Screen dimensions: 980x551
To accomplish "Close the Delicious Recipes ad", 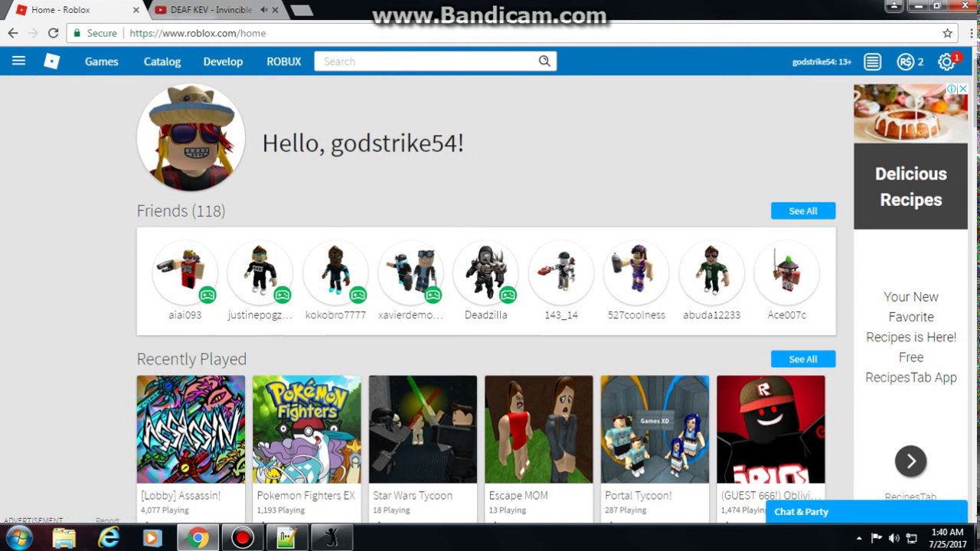I will 963,89.
